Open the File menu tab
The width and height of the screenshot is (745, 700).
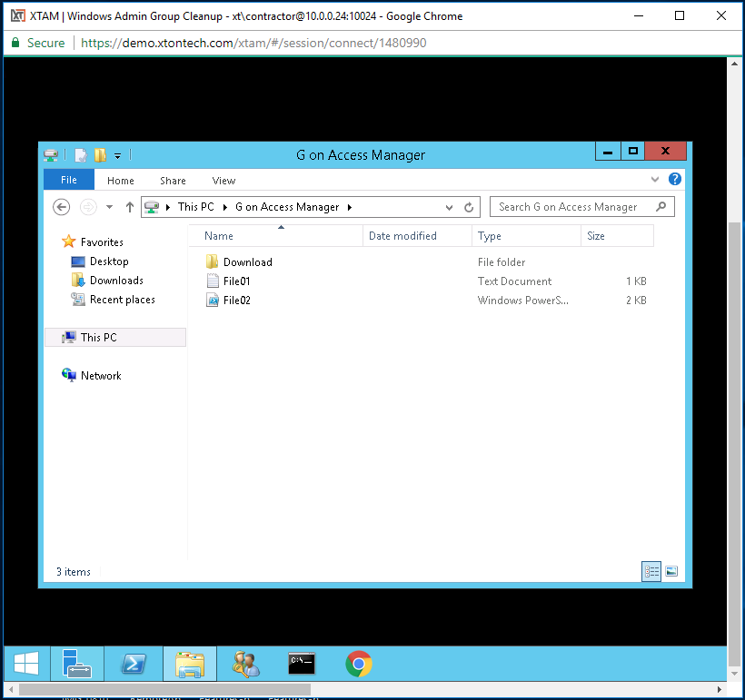pos(69,180)
